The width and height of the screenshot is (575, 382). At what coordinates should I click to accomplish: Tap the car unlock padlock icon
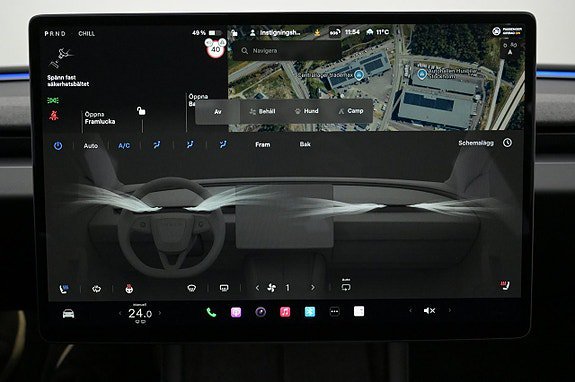[141, 111]
